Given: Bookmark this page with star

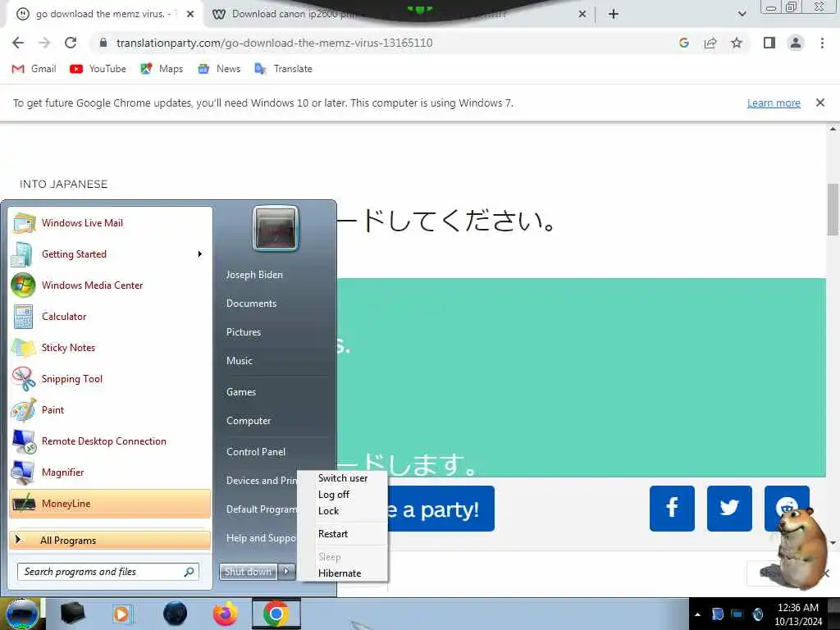Looking at the screenshot, I should tap(737, 43).
